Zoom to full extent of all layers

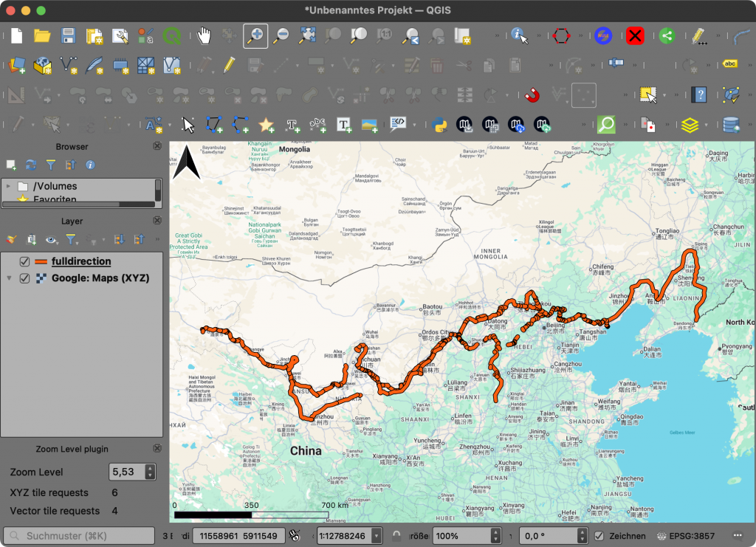coord(308,35)
